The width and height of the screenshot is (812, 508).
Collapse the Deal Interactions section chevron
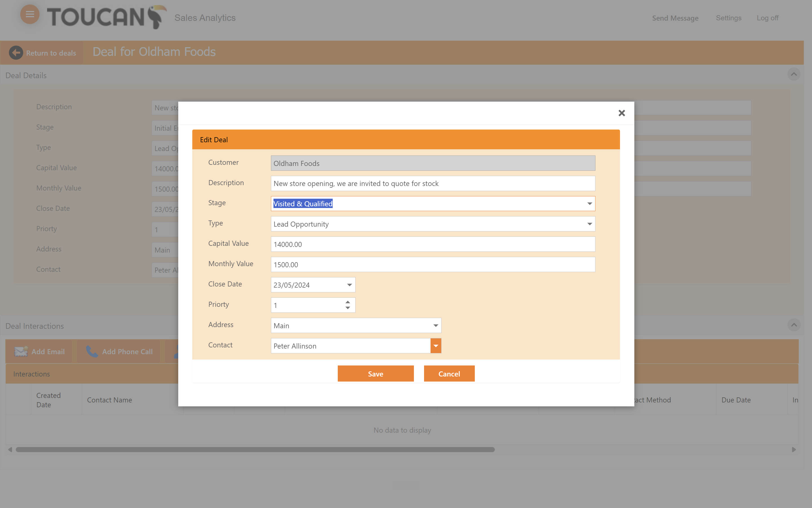(794, 325)
